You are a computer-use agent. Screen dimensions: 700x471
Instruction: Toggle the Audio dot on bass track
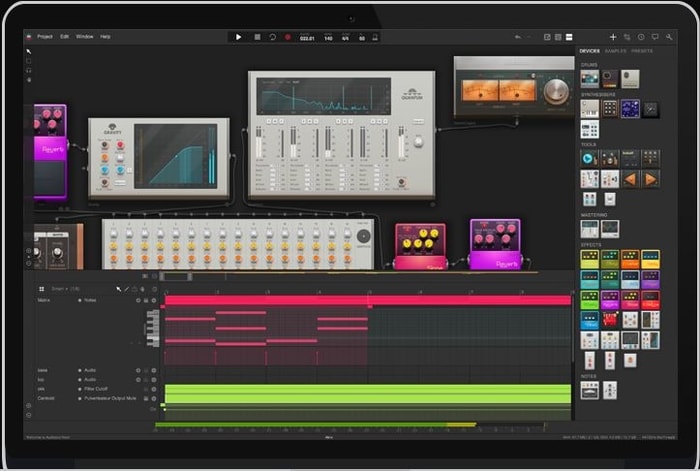click(80, 370)
